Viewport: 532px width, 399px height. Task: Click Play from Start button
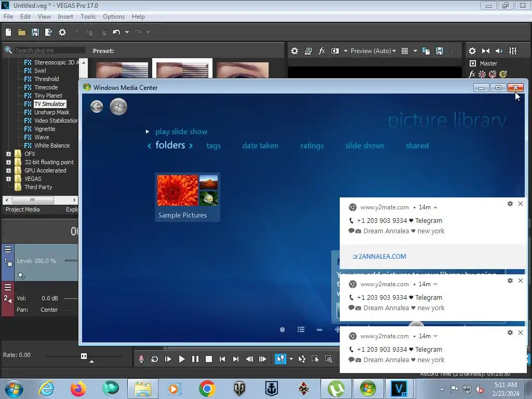168,359
